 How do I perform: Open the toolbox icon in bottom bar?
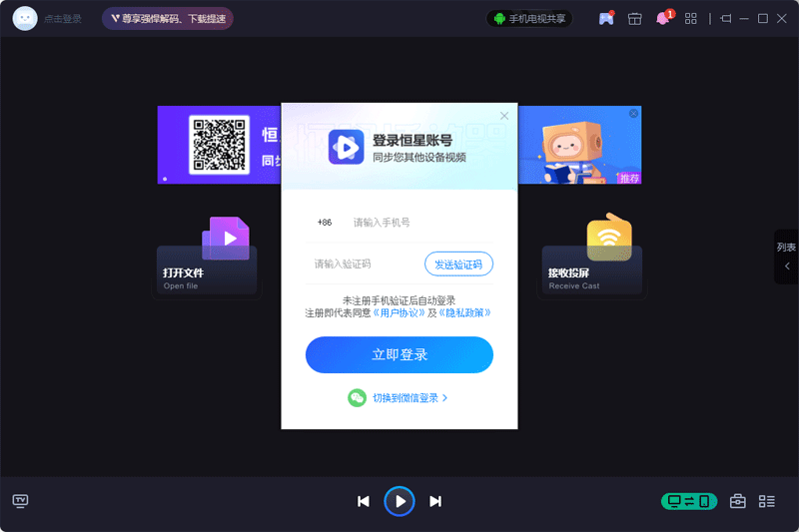[738, 501]
